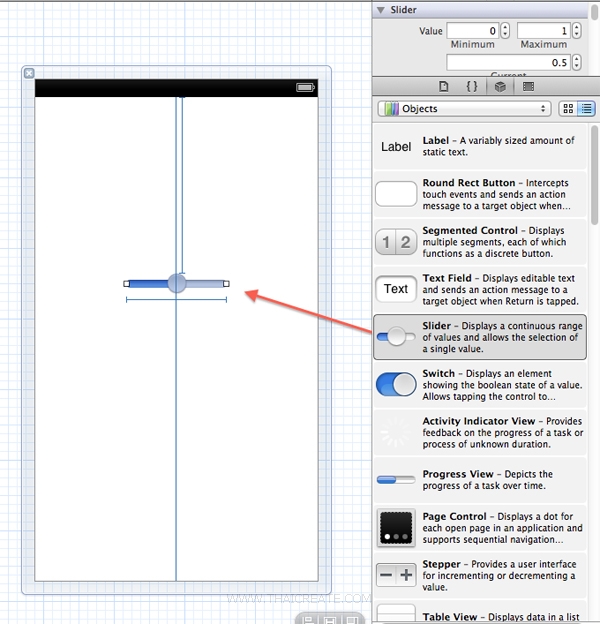Collapse the Slider inspector section
The height and width of the screenshot is (624, 600).
coord(381,10)
